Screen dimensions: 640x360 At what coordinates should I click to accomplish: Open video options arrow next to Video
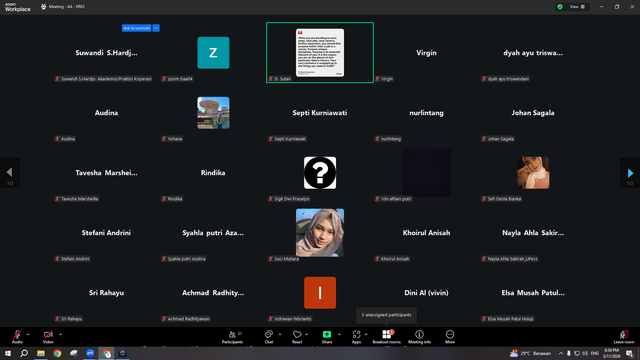(x=60, y=334)
